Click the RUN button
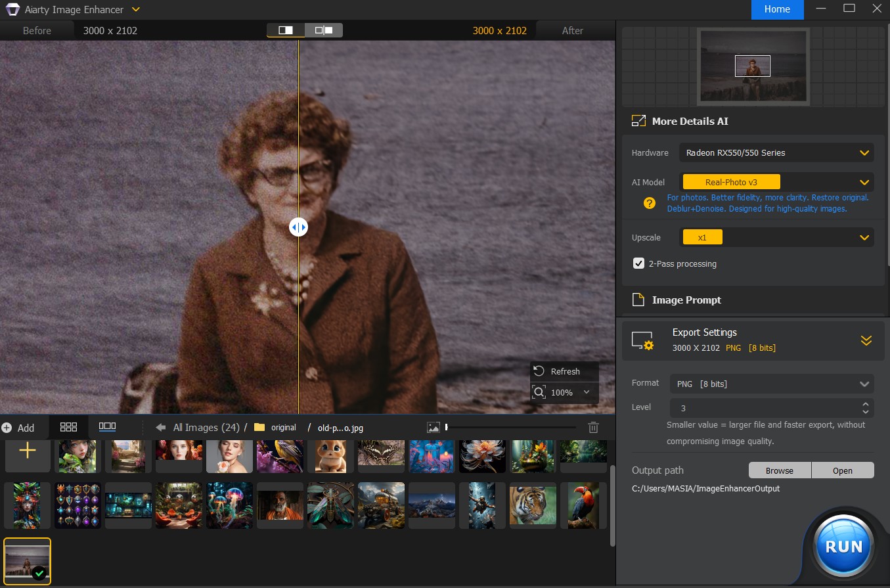The width and height of the screenshot is (890, 588). [844, 545]
